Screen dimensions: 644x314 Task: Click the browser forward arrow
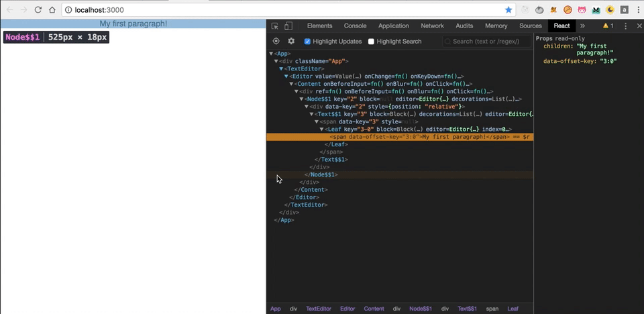click(24, 10)
